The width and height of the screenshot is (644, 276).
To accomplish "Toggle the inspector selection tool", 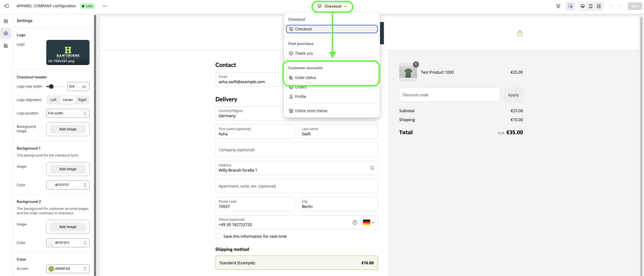I will pyautogui.click(x=570, y=6).
